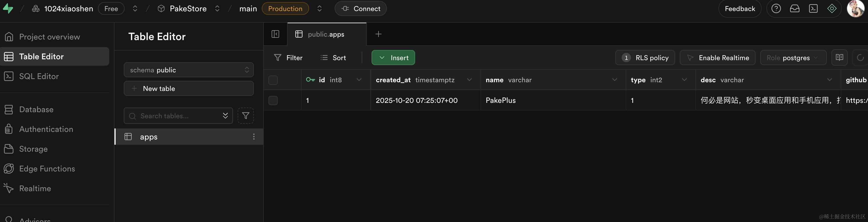Click the refresh icon in toolbar
Viewport: 868px width, 222px height.
[860, 58]
